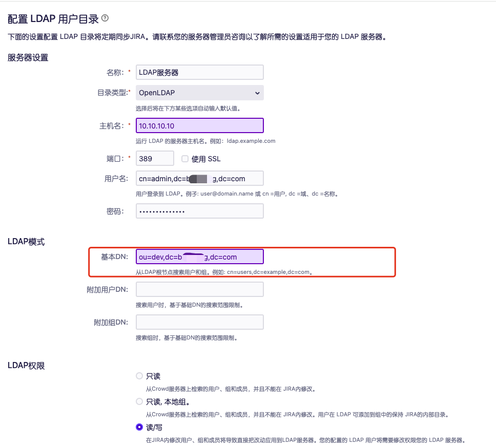
Task: Click the 基本DN field with ou=dev
Action: click(x=199, y=257)
